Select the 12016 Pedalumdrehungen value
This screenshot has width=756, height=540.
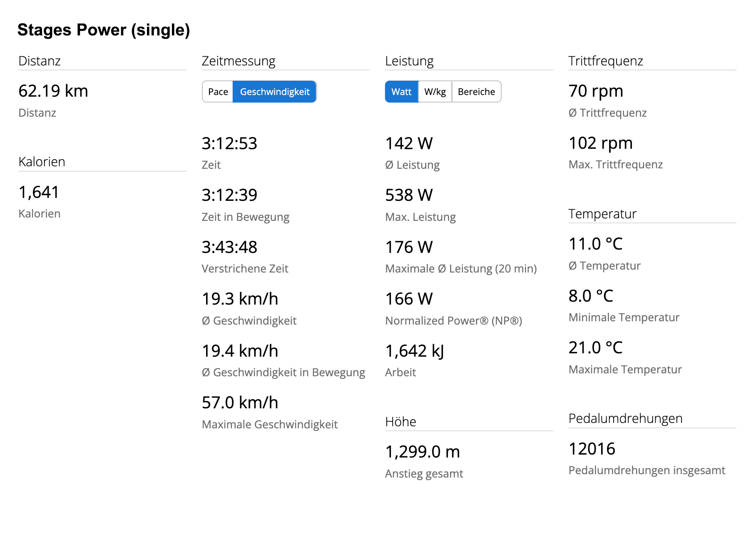coord(592,449)
